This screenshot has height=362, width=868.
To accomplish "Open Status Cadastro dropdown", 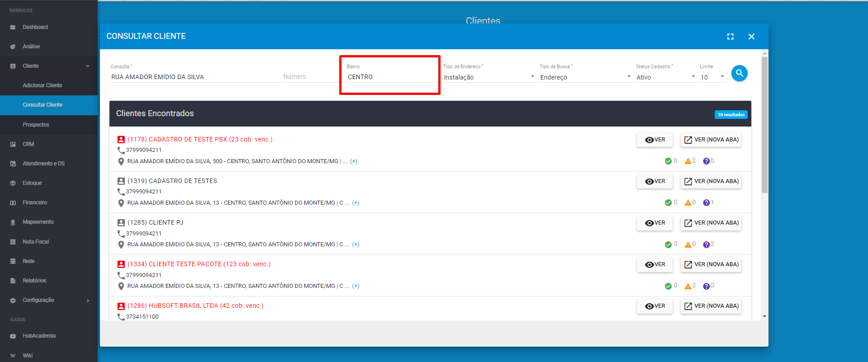I will (x=666, y=77).
